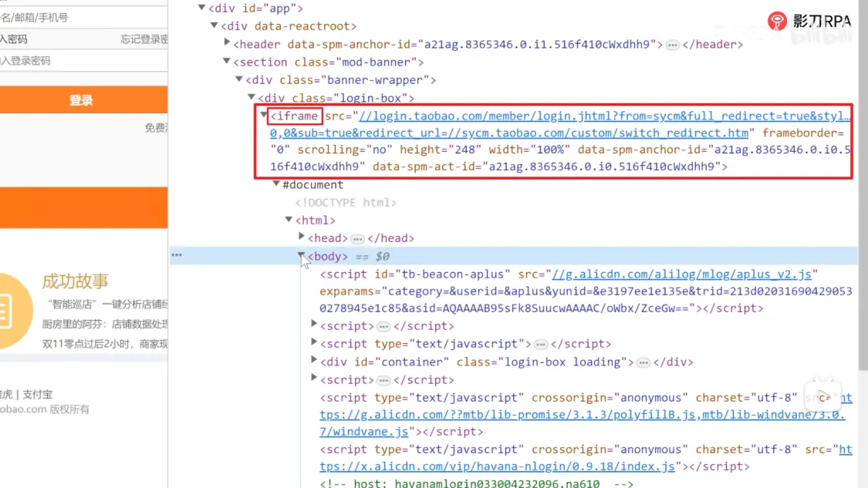
Task: Open ellipsis badge of text/javascript script
Action: coord(541,345)
